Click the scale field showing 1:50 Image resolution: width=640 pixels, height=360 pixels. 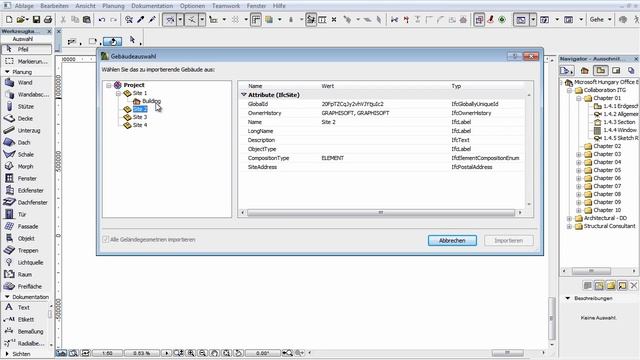[x=107, y=353]
